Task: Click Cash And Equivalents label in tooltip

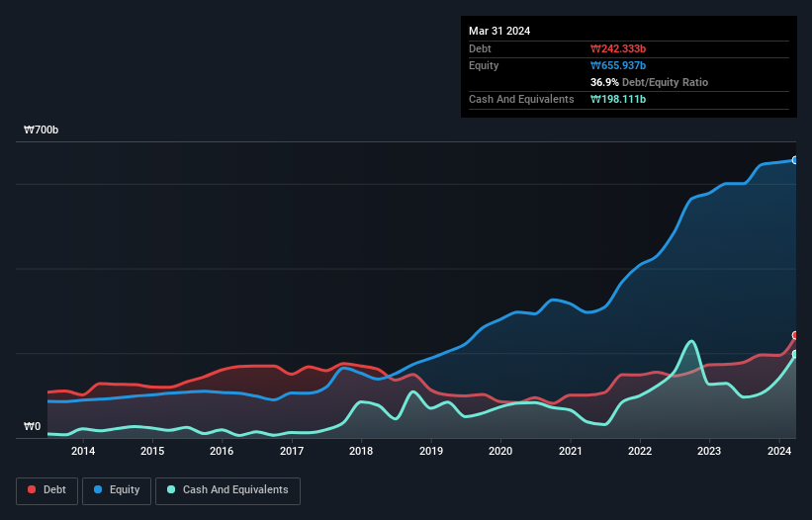Action: [x=521, y=99]
